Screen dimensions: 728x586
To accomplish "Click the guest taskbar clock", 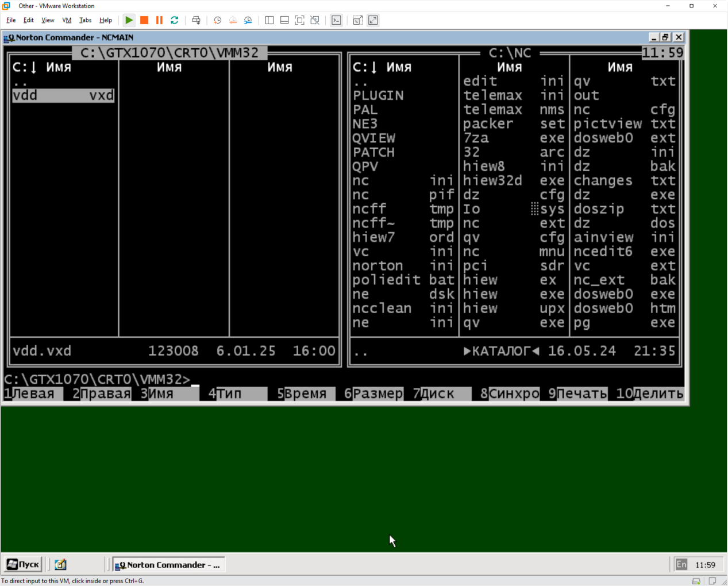I will (705, 565).
